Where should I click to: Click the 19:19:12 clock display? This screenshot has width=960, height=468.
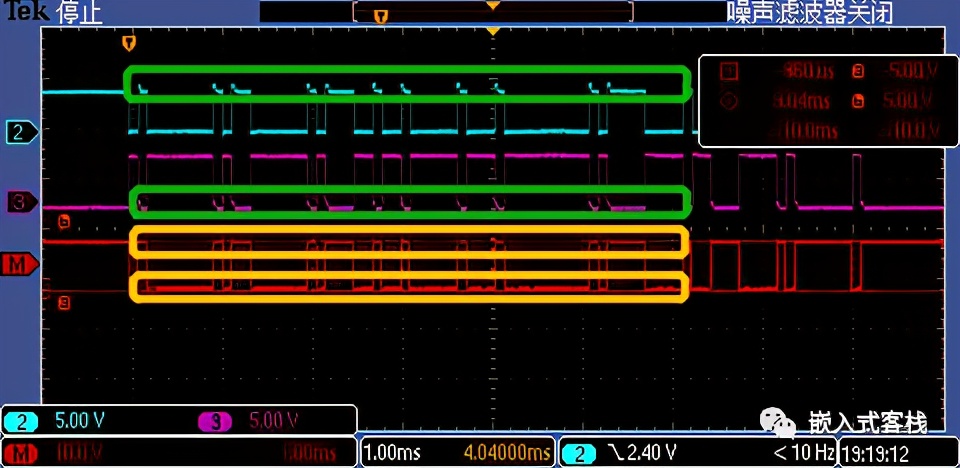click(876, 454)
